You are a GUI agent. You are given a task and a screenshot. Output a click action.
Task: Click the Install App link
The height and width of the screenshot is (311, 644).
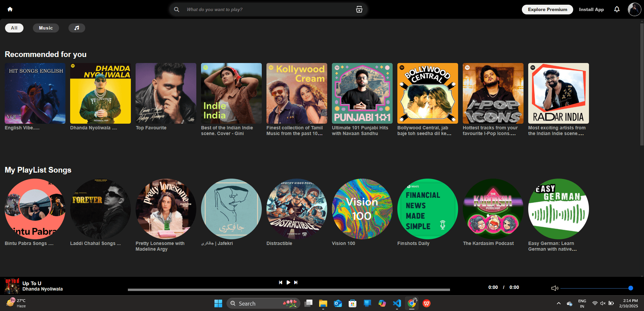(591, 9)
